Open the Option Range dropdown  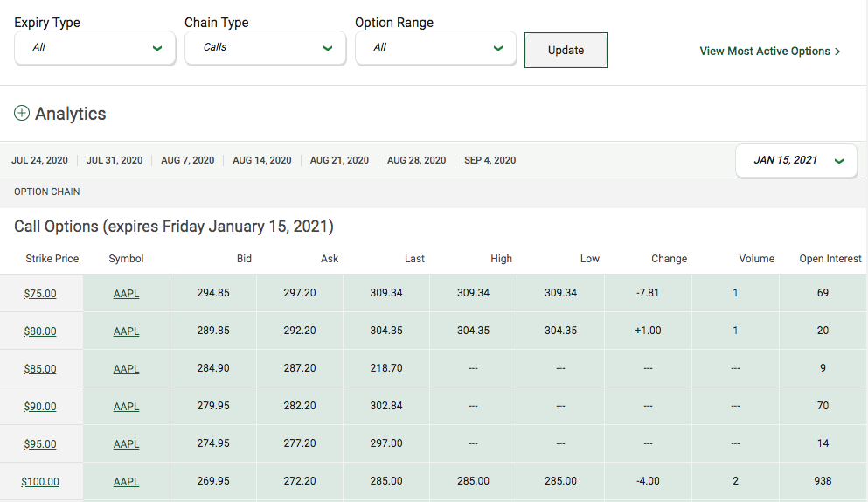click(x=437, y=47)
